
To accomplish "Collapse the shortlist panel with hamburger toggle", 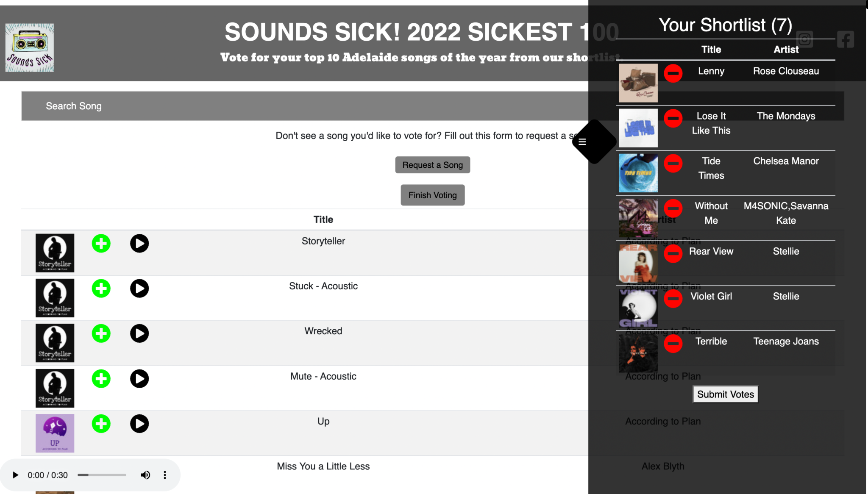I will pos(583,142).
